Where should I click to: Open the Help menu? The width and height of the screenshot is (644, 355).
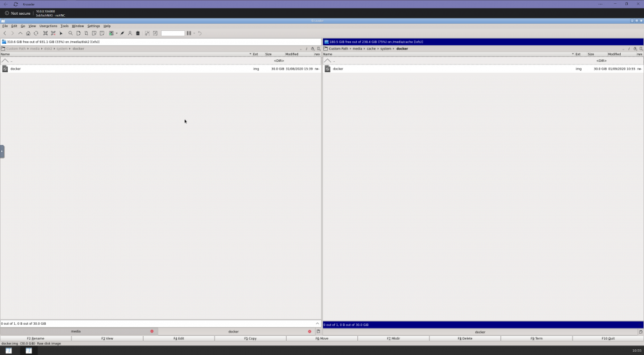tap(107, 26)
